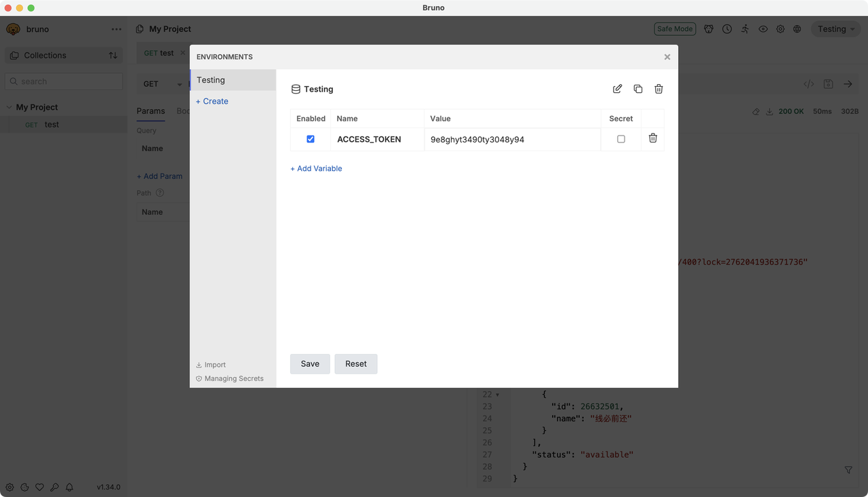Click the v1.34.0 version label

pos(108,487)
